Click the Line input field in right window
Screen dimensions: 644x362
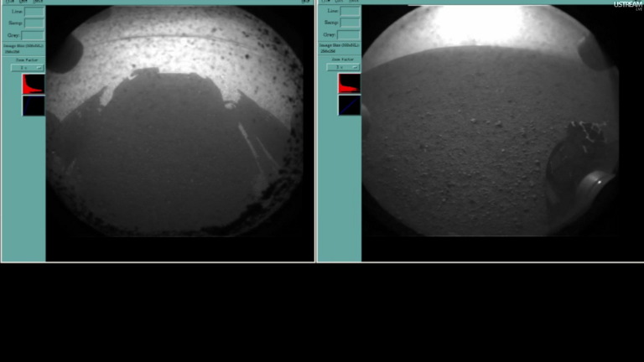[350, 12]
